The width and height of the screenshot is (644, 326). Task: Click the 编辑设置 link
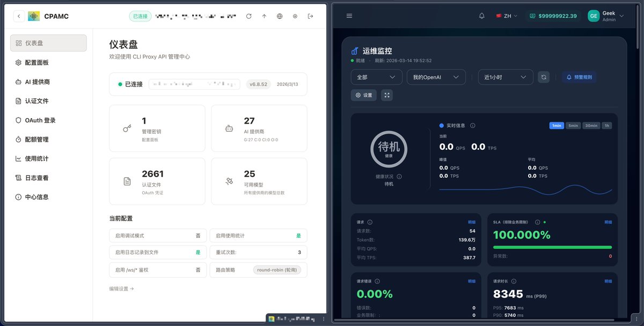coord(121,288)
